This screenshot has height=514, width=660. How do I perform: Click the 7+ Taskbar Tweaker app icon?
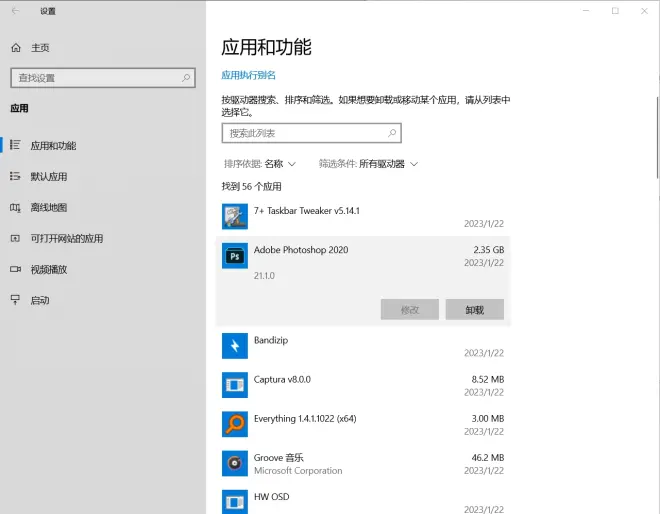point(235,216)
